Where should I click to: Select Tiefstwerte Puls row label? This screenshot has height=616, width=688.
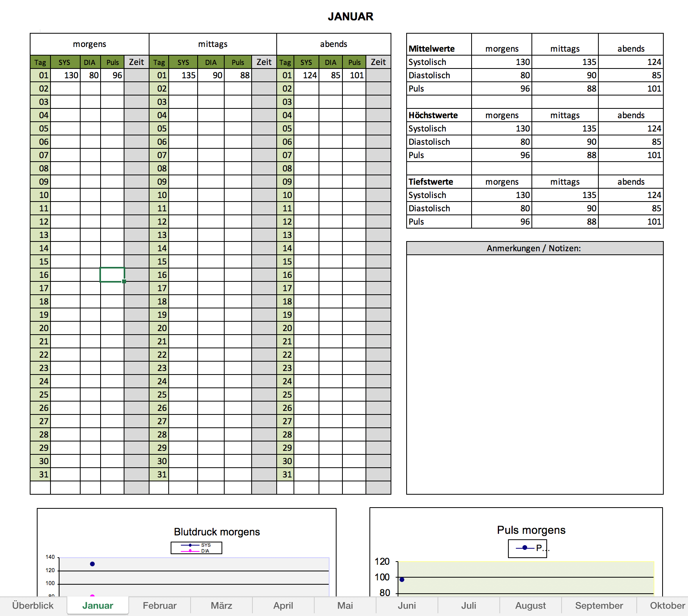click(439, 222)
